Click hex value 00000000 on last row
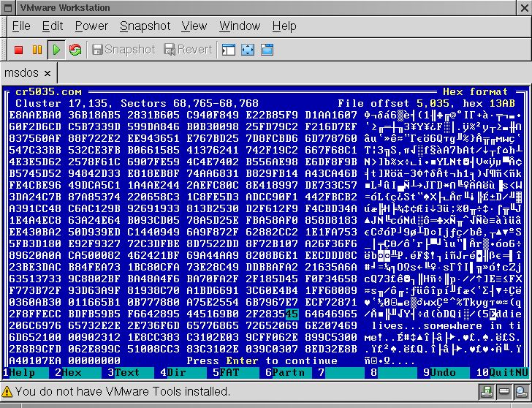 (x=94, y=360)
